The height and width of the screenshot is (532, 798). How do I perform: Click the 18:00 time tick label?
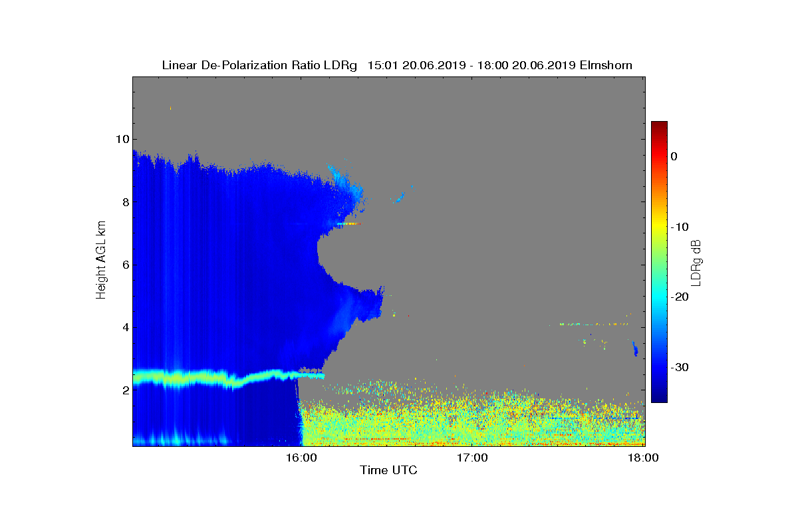[644, 458]
